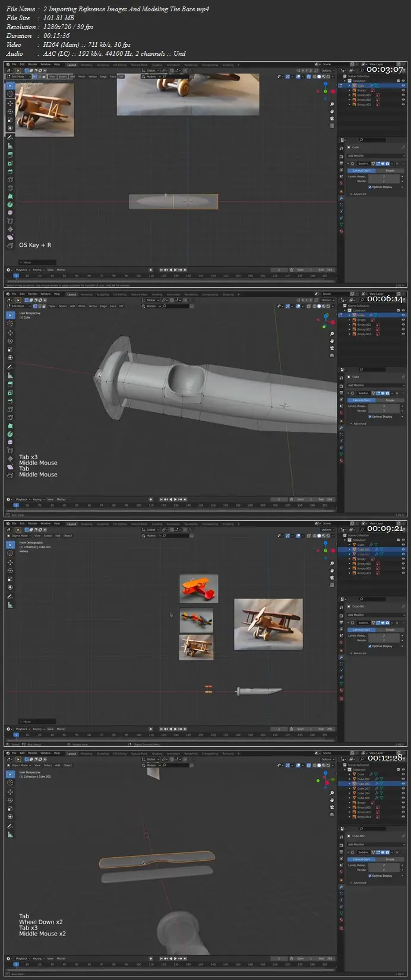
Task: Click the Levels Viewport slider in 03:07 frame
Action: coord(384,176)
